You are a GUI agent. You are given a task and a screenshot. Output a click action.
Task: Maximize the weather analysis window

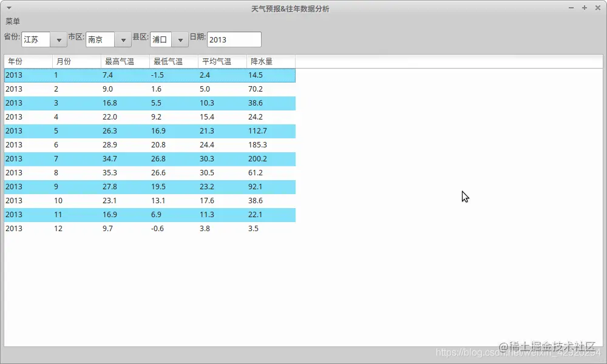tap(585, 8)
